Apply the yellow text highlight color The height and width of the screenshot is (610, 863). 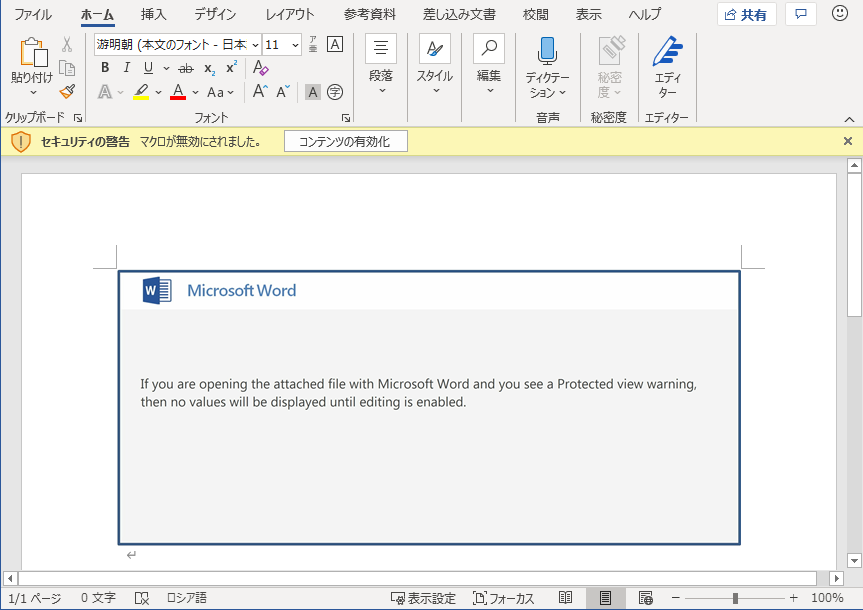(141, 92)
